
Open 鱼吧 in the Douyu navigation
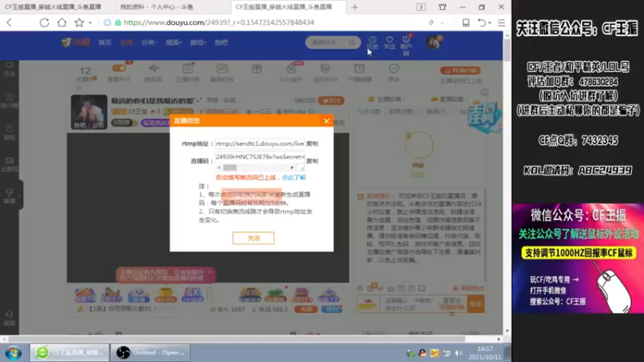(221, 43)
